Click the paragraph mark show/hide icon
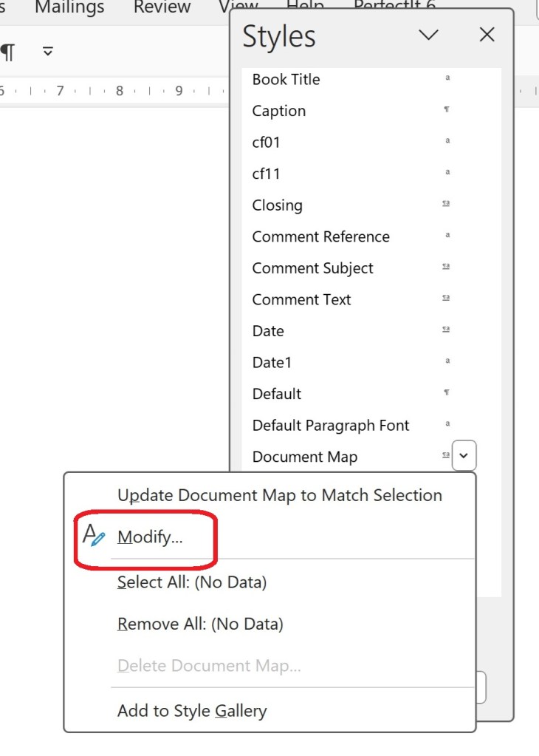The width and height of the screenshot is (539, 756). (7, 52)
